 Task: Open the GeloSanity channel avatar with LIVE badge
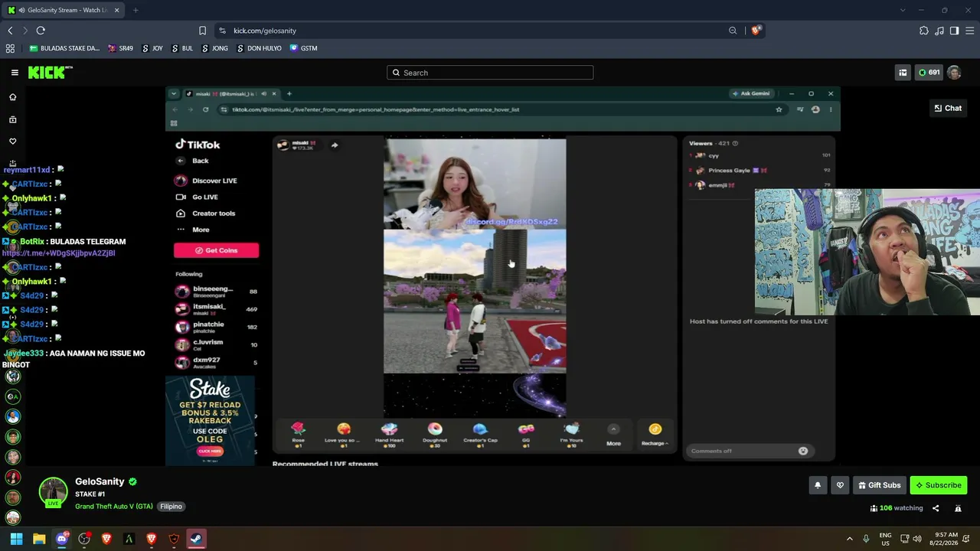click(x=53, y=493)
